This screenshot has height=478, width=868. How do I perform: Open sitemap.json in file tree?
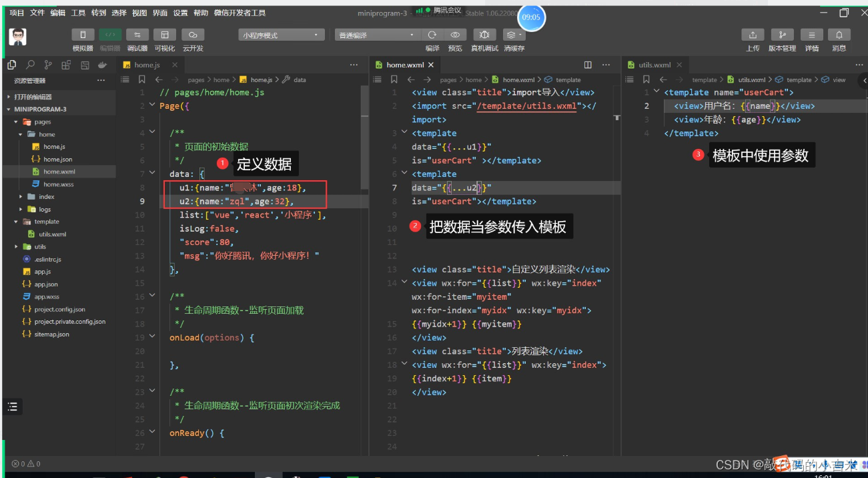[59, 334]
